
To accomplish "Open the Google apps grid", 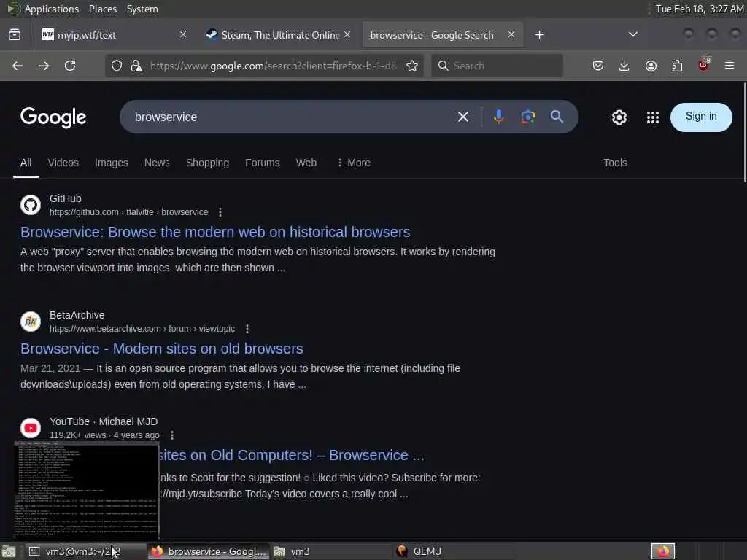I will [653, 117].
